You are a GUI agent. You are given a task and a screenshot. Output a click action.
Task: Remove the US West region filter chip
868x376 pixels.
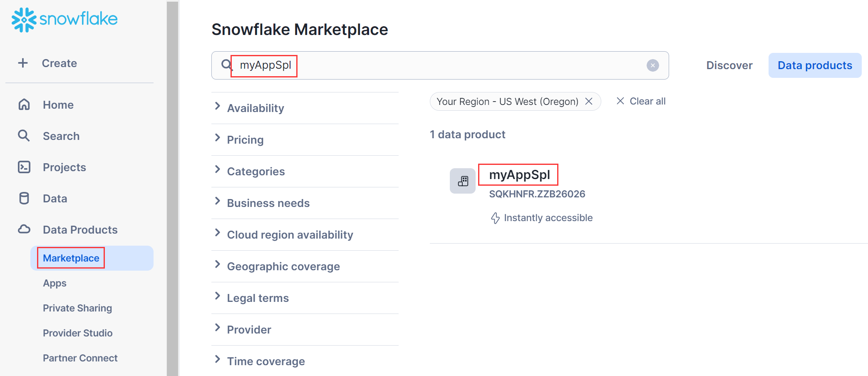pyautogui.click(x=589, y=102)
